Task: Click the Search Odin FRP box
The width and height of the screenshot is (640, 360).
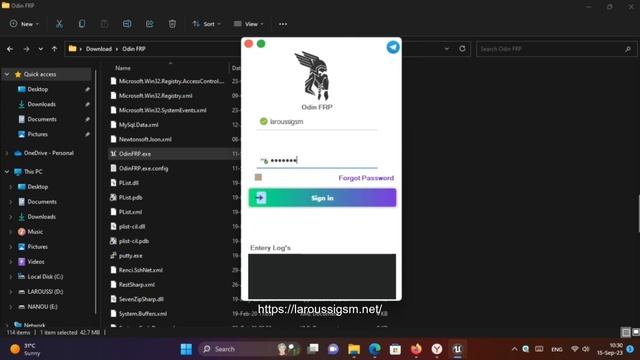Action: click(x=556, y=49)
